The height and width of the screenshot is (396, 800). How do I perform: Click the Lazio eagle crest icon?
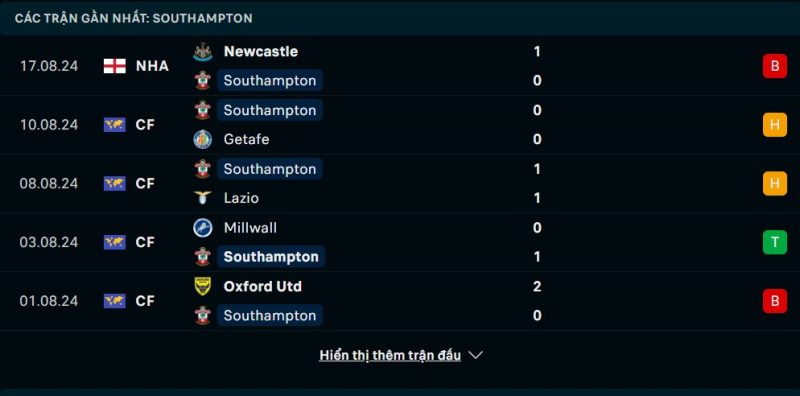[203, 198]
